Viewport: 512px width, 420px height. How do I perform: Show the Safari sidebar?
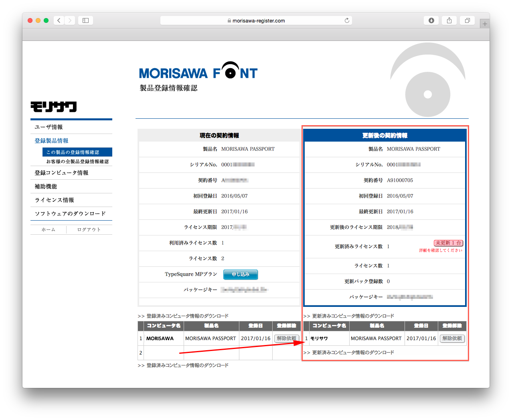[85, 20]
